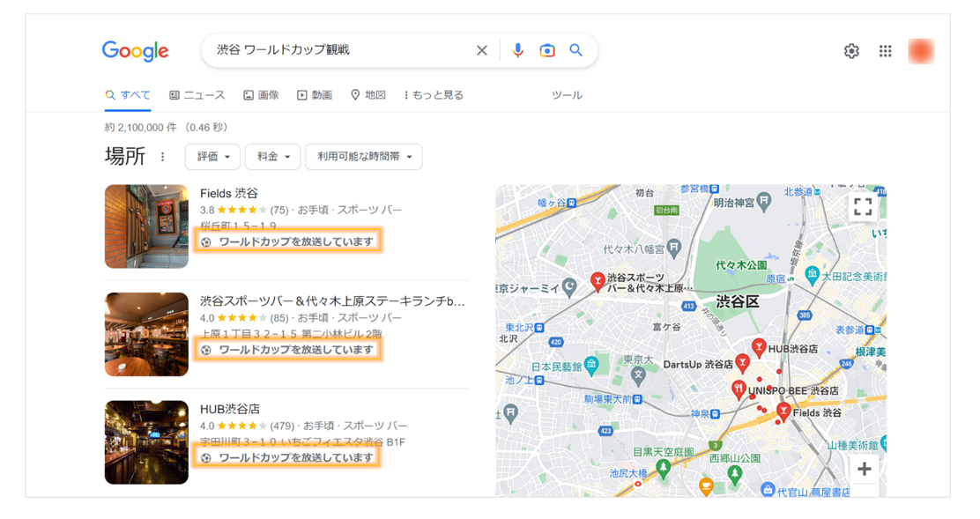The image size is (980, 519).
Task: Open the 渋谷スポーツバー＆代々木上原ステーキランチ result title
Action: 332,301
